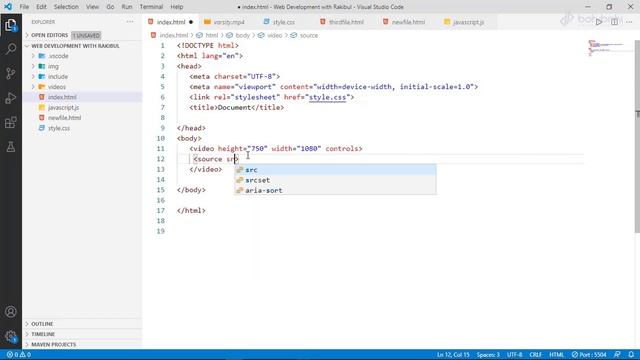Image resolution: width=640 pixels, height=360 pixels.
Task: Switch to the thirdfile.html tab
Action: tap(346, 22)
